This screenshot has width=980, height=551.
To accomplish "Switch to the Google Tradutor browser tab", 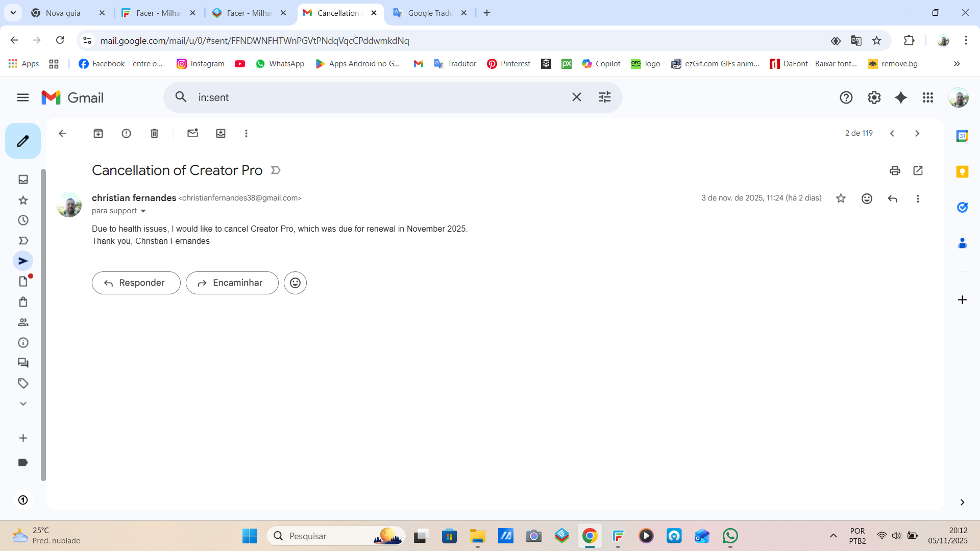I will [430, 13].
